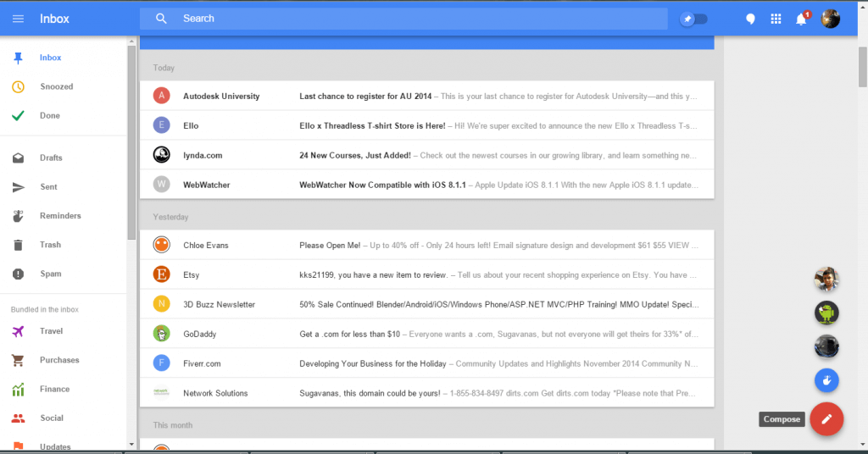This screenshot has height=454, width=868.
Task: Open Last chance to register AU 2014 email
Action: [x=427, y=96]
